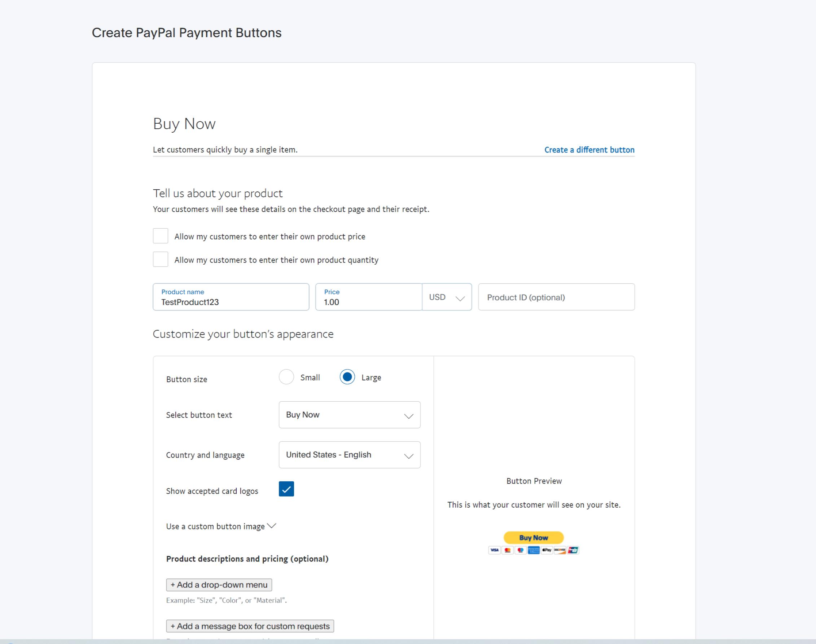Click the Apple Pay logo under Buy Now
The height and width of the screenshot is (644, 816).
click(x=547, y=550)
